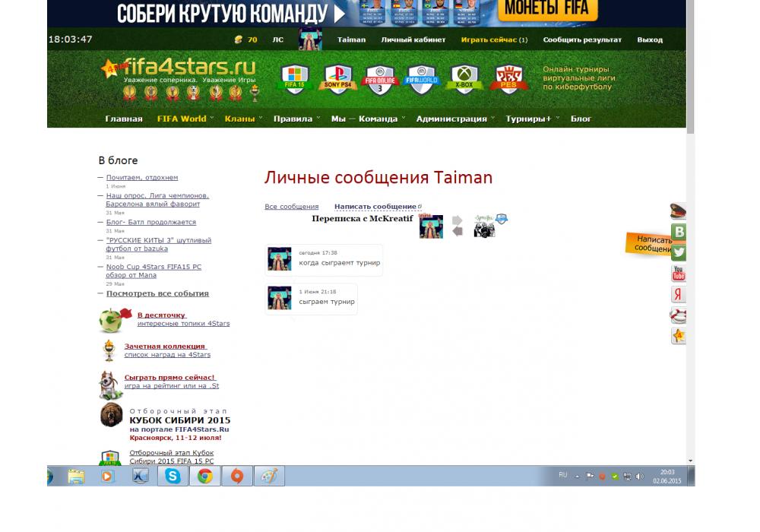The height and width of the screenshot is (532, 760).
Task: Switch to Chrome in the taskbar
Action: point(204,477)
